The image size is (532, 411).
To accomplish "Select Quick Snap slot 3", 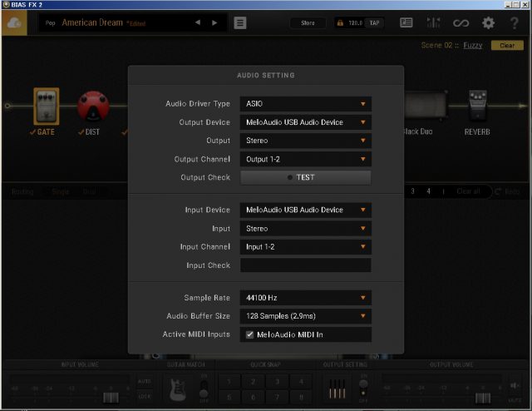I will [x=277, y=382].
